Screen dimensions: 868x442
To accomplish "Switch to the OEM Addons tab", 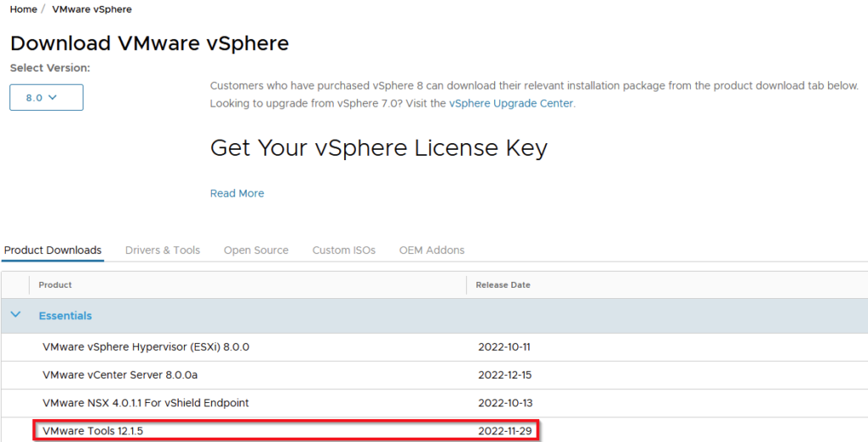I will point(431,250).
